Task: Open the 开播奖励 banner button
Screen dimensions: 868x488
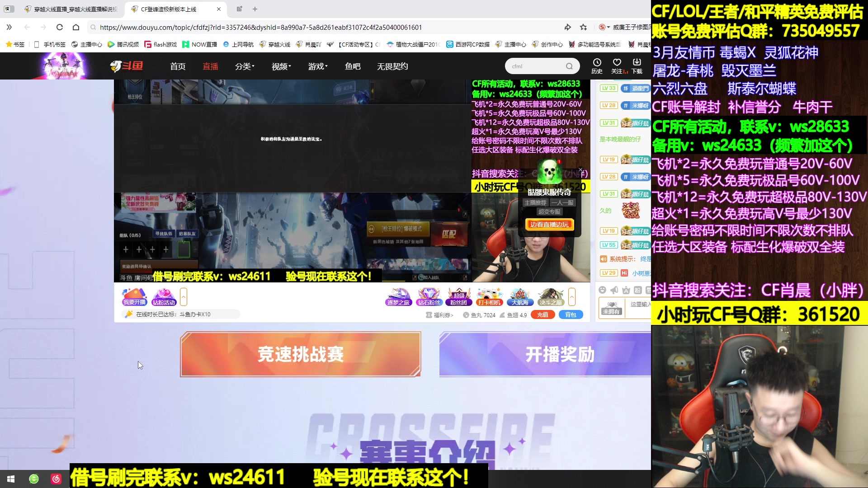Action: [x=545, y=354]
